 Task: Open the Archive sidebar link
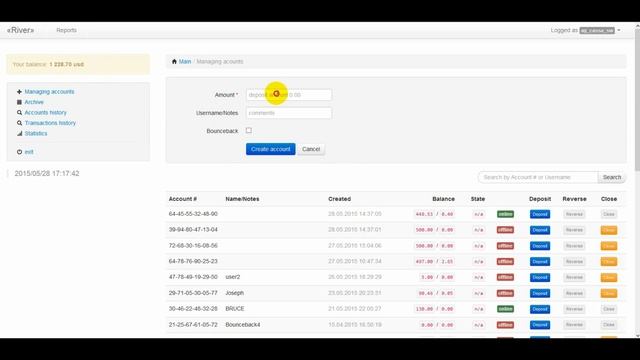pos(34,102)
